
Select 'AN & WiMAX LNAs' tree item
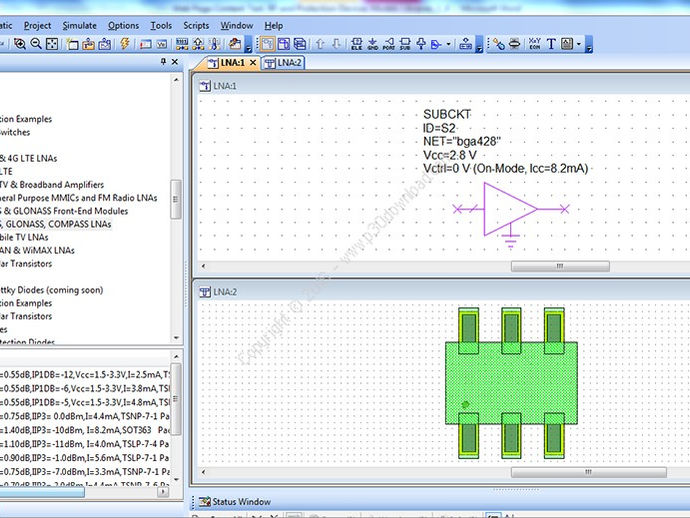tap(37, 250)
